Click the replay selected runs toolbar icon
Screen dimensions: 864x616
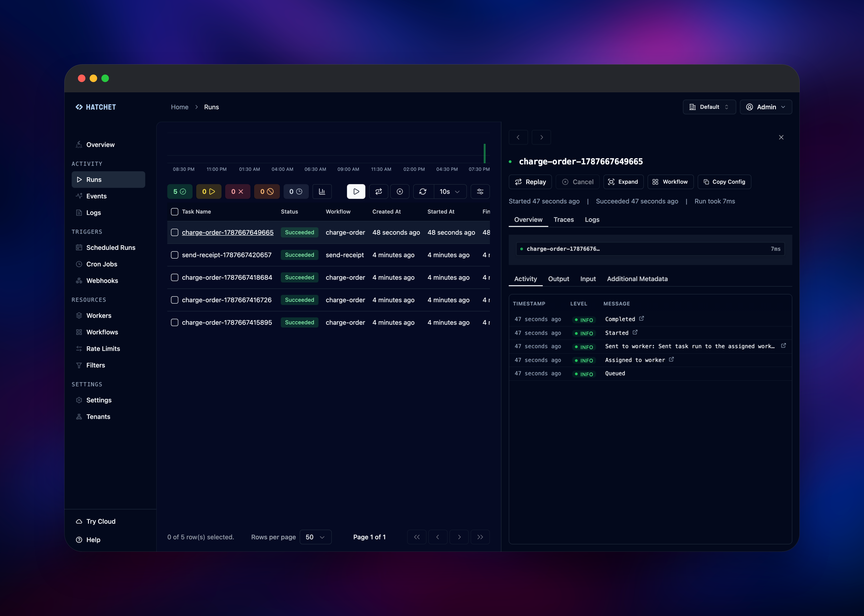click(379, 192)
